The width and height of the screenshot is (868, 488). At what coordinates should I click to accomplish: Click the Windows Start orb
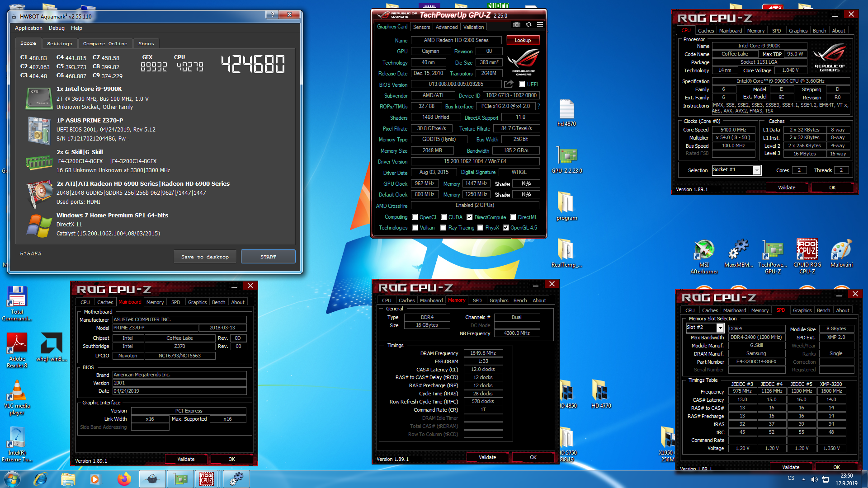[12, 479]
